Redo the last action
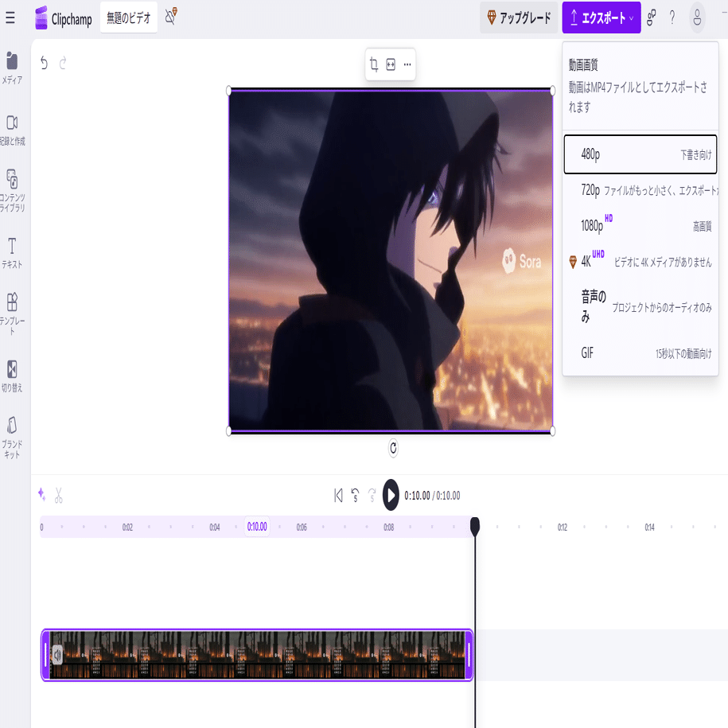This screenshot has width=728, height=728. pyautogui.click(x=63, y=63)
